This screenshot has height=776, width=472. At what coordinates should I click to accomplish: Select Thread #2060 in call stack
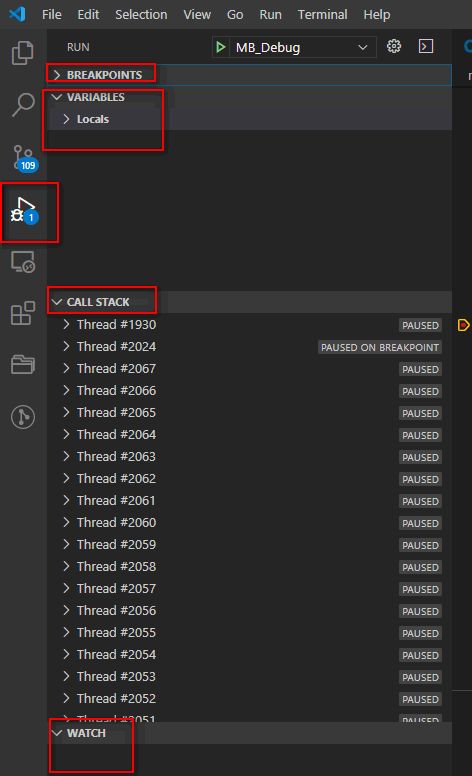coord(249,523)
